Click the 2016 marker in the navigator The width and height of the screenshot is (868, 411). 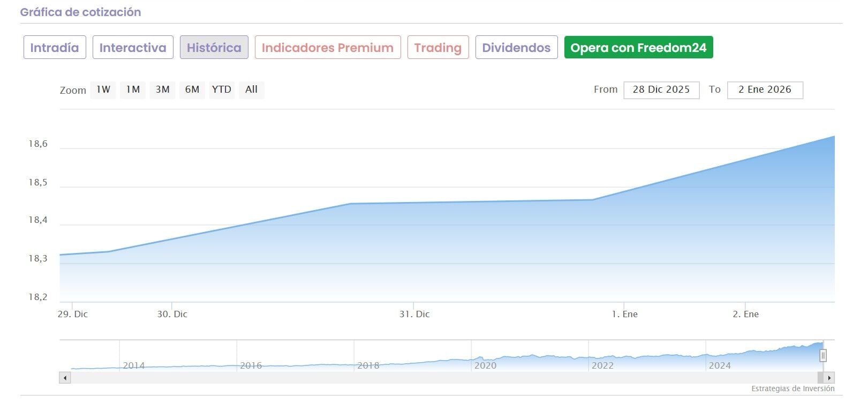pos(251,365)
